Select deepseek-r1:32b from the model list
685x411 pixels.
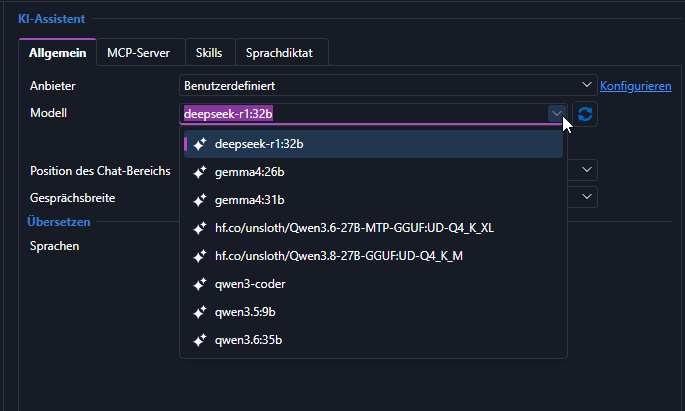pyautogui.click(x=373, y=144)
